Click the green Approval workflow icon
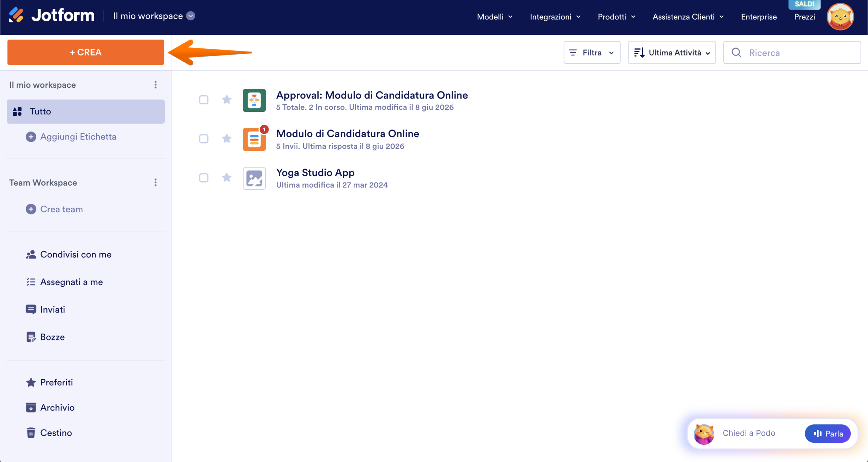 254,100
